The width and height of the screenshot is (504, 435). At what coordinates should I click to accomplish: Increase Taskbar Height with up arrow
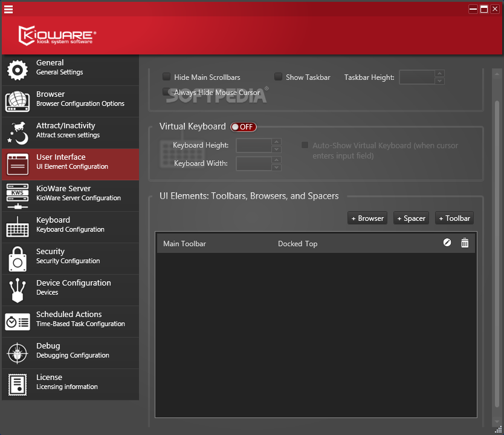click(x=439, y=73)
